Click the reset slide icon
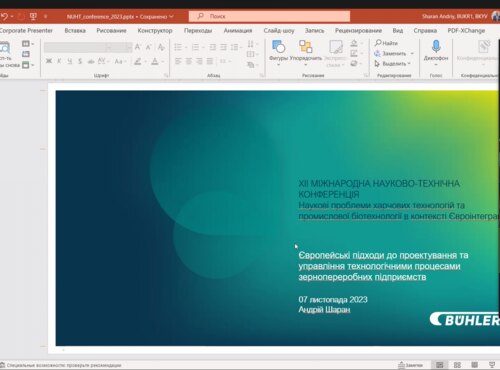Screen dimensions: 500x370 tap(26, 54)
